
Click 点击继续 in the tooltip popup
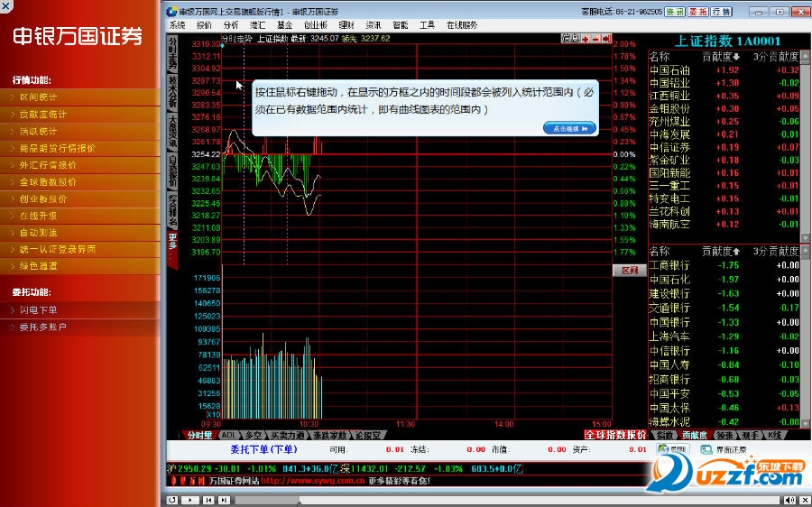pyautogui.click(x=569, y=128)
